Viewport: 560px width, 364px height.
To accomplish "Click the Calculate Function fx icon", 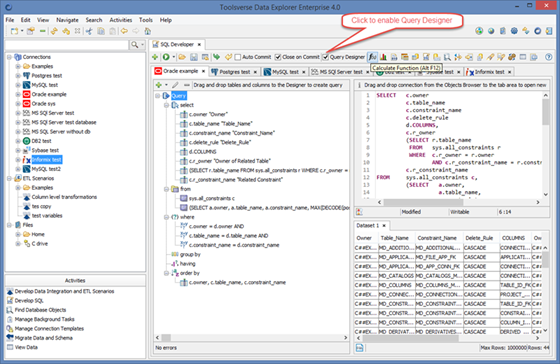I will (x=372, y=57).
